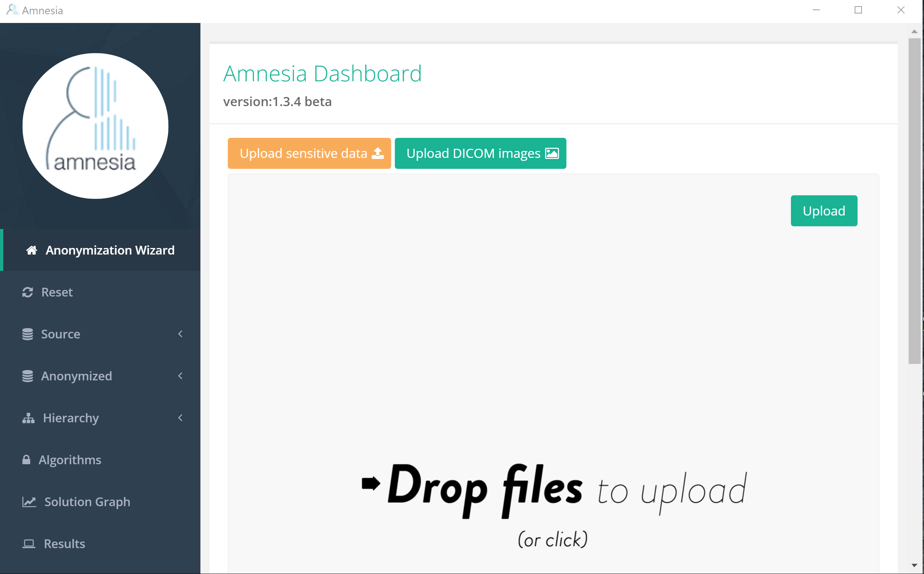Expand the Anonymized submenu chevron

(x=180, y=376)
